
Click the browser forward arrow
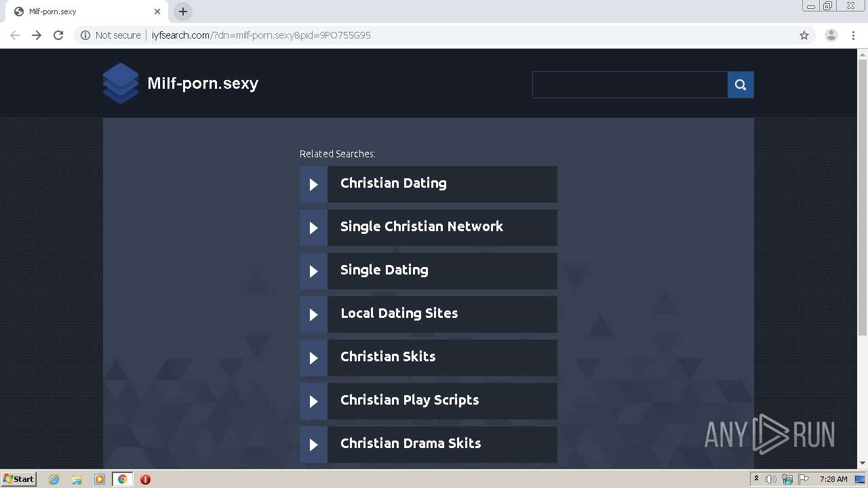[x=37, y=35]
